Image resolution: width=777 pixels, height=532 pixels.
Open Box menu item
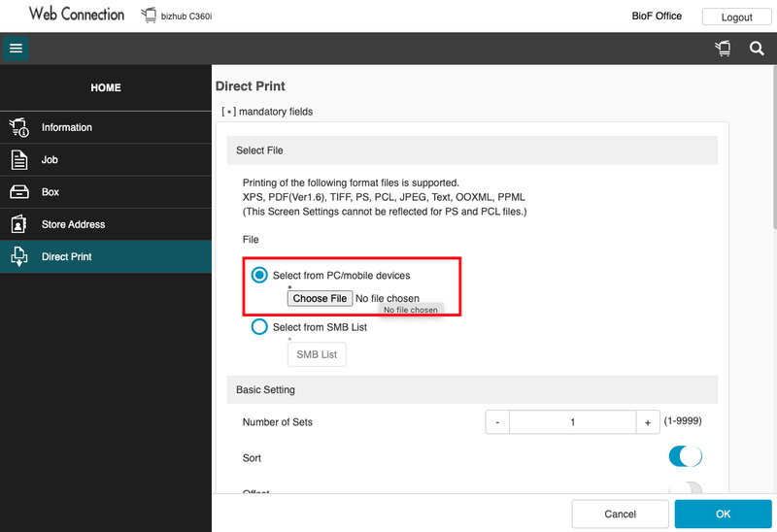(x=106, y=191)
